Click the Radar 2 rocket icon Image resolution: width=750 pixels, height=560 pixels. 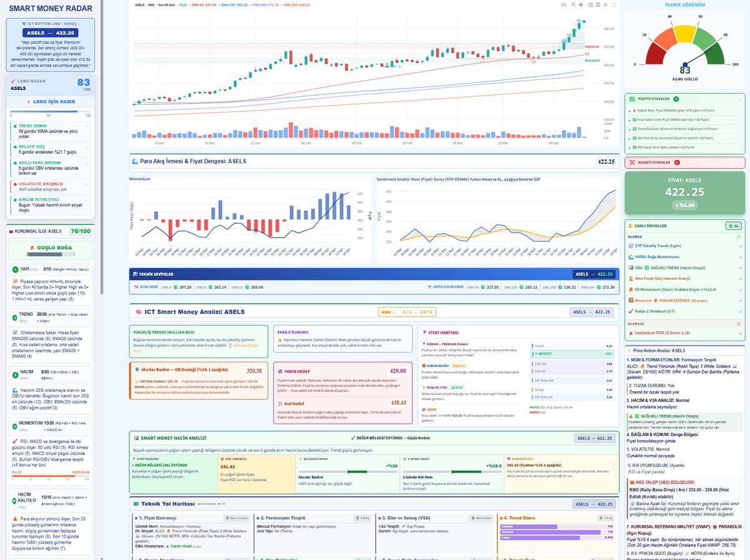(x=630, y=310)
